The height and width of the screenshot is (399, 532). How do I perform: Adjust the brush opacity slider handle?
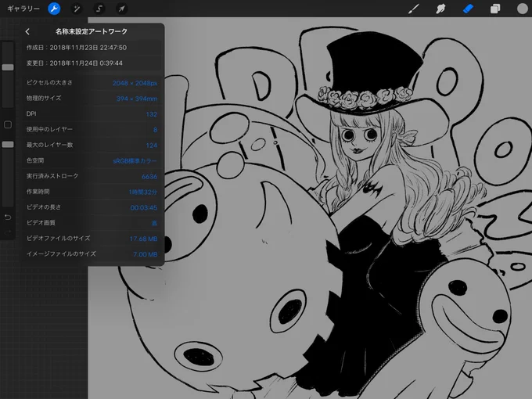pyautogui.click(x=8, y=145)
